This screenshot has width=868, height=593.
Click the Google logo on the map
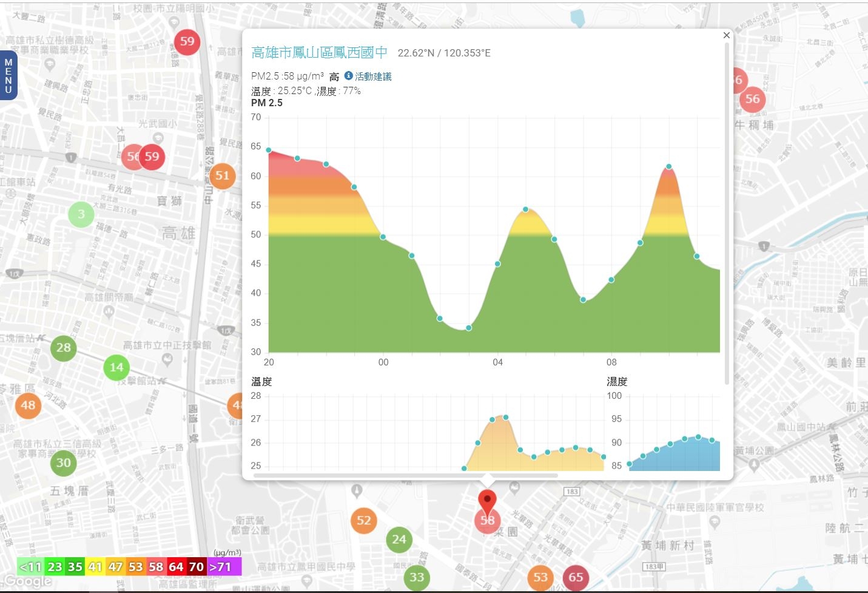coord(27,581)
